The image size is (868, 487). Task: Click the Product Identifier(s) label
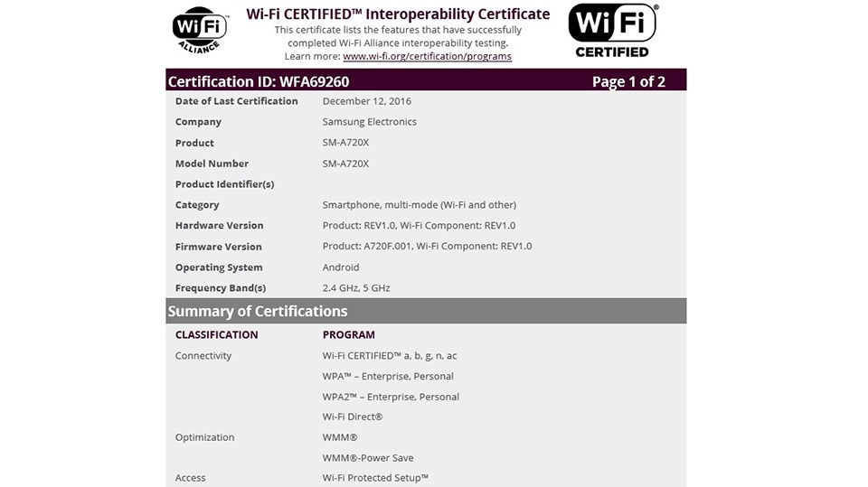coord(224,184)
